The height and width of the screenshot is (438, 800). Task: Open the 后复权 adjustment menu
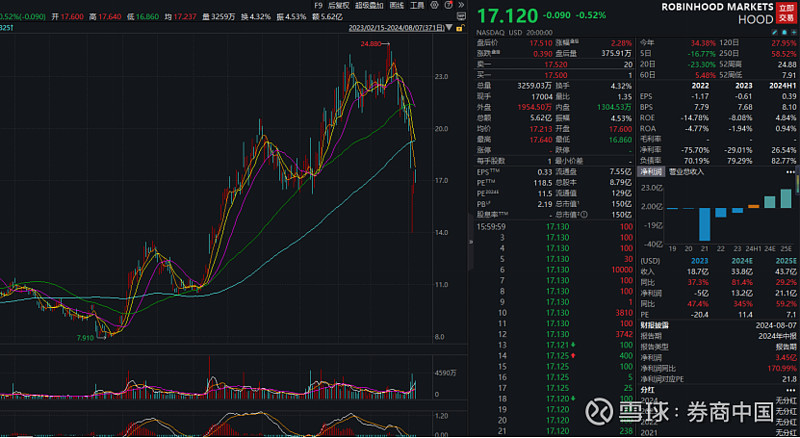[x=339, y=5]
